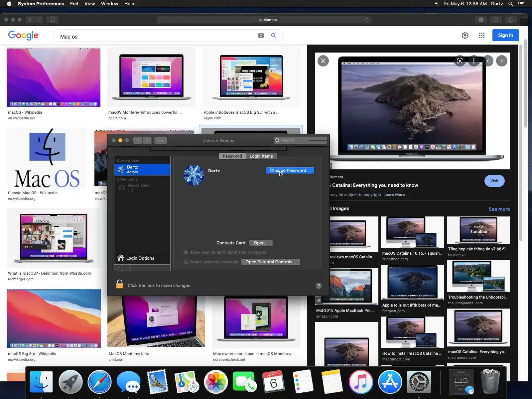The image size is (532, 399).
Task: Open App Store from the Dock
Action: [x=390, y=382]
